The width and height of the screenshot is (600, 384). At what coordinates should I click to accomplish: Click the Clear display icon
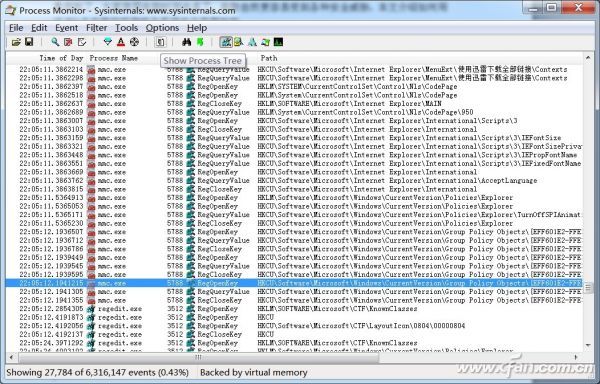82,42
